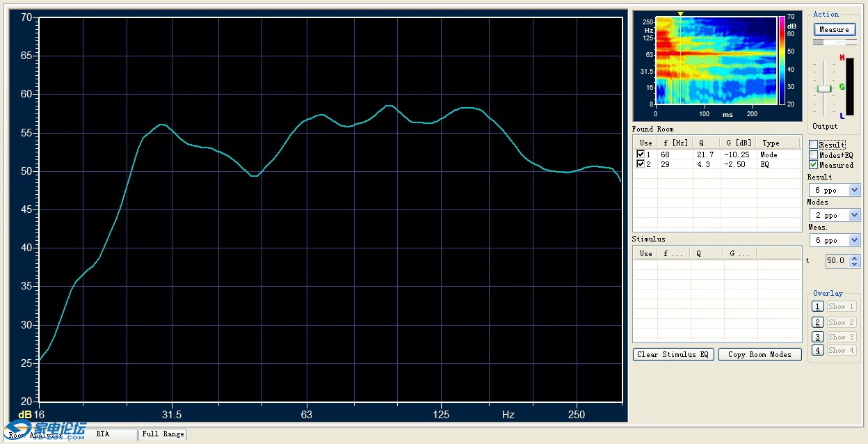Click the Stimulus table 'G ...' header
Viewport: 868px width, 444px height.
741,253
